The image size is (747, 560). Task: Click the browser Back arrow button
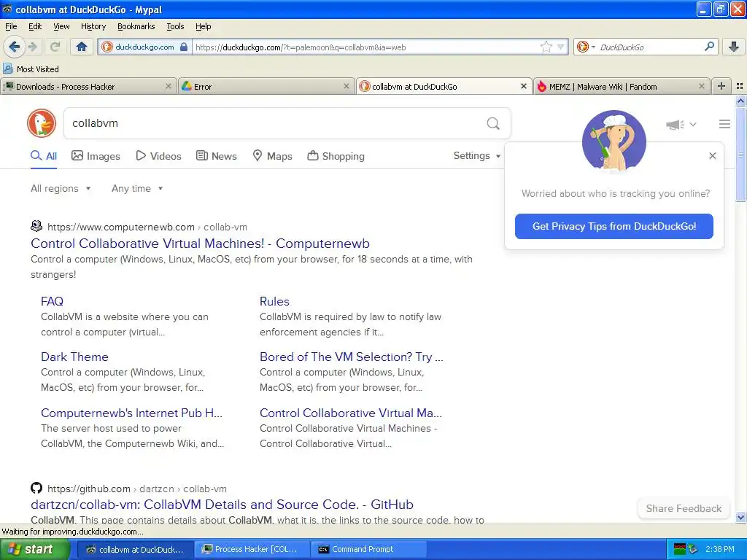(14, 47)
